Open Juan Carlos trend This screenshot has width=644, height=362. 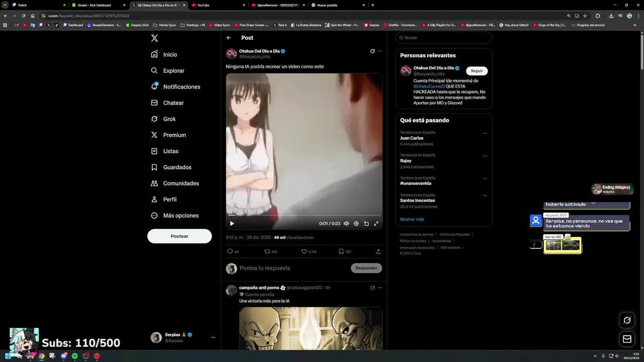412,138
